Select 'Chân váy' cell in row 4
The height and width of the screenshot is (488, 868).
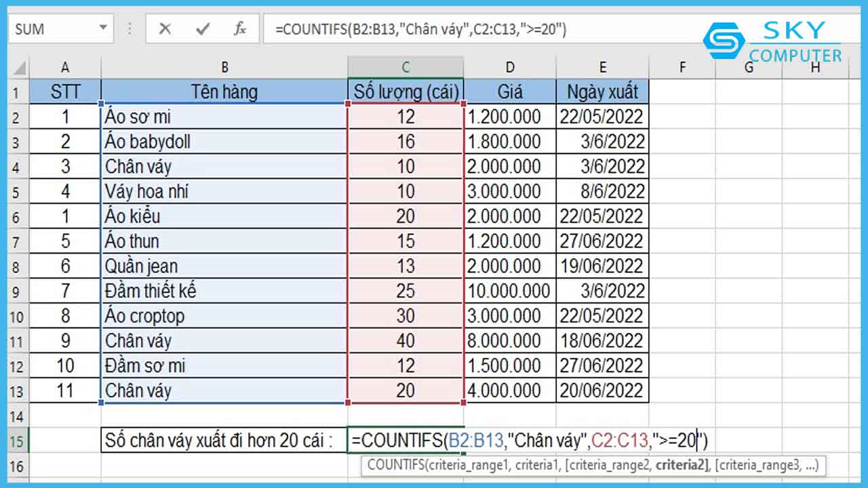(x=224, y=167)
